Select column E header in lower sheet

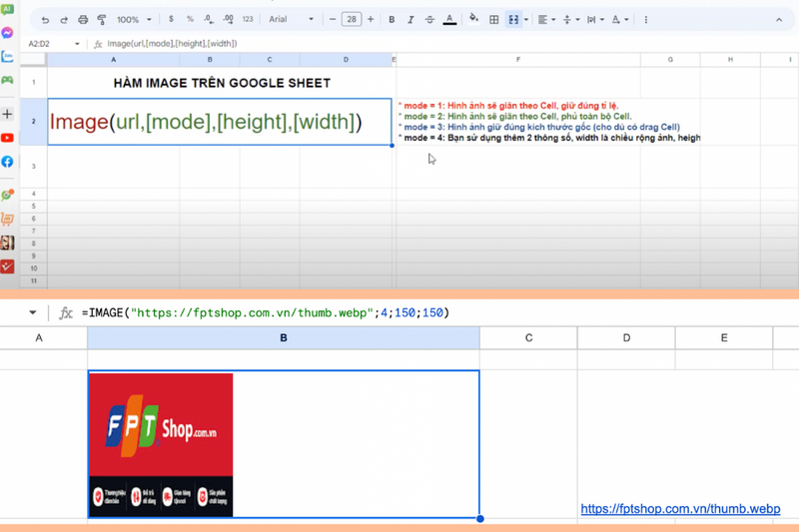(724, 338)
